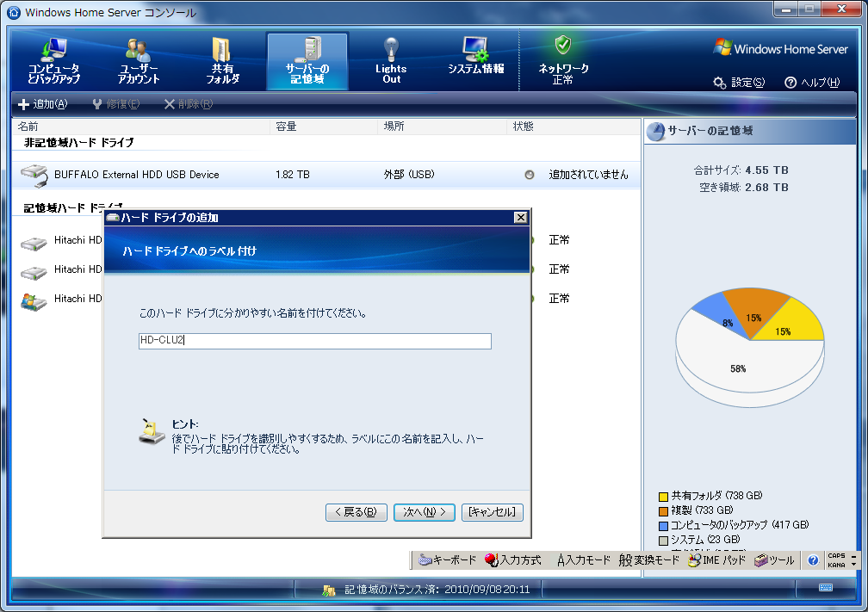Open the IME Input Method (入力方式) menu
868x612 pixels.
pyautogui.click(x=512, y=560)
